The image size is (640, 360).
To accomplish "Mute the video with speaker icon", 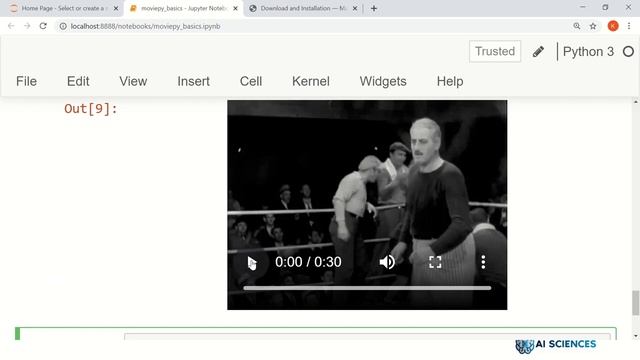I will pos(387,262).
